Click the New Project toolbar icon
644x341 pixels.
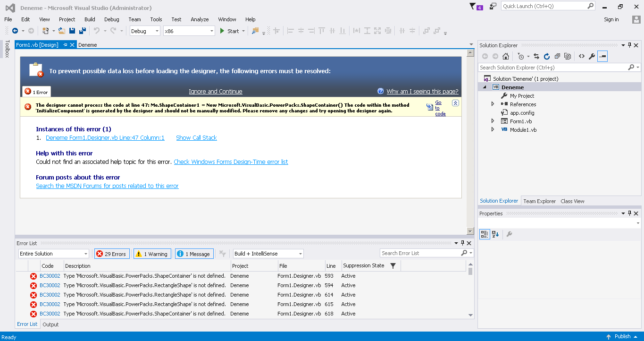point(46,31)
